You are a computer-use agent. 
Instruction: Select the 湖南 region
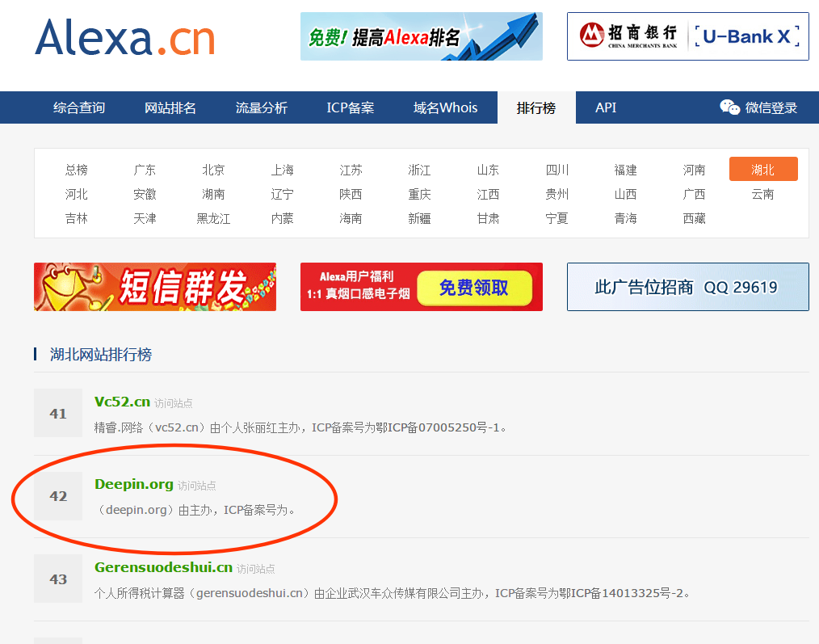click(213, 194)
